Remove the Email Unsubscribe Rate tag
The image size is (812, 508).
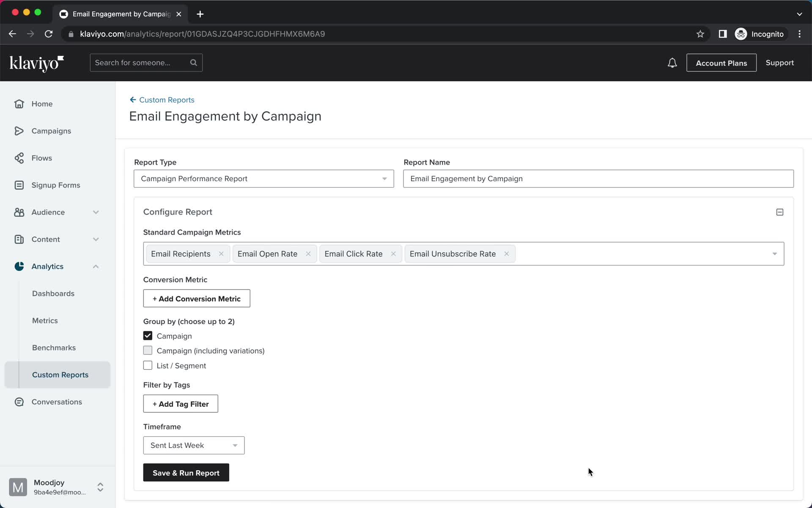coord(507,254)
